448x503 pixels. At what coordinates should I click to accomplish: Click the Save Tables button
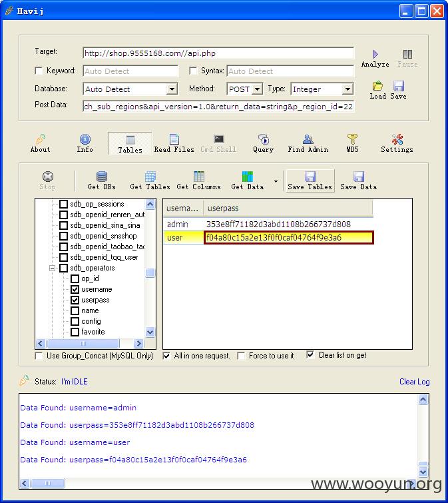310,181
